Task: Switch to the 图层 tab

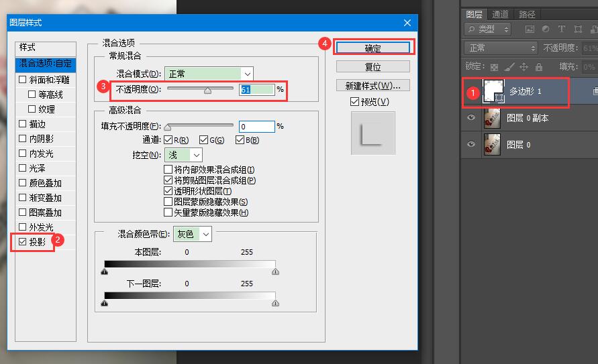Action: 474,15
